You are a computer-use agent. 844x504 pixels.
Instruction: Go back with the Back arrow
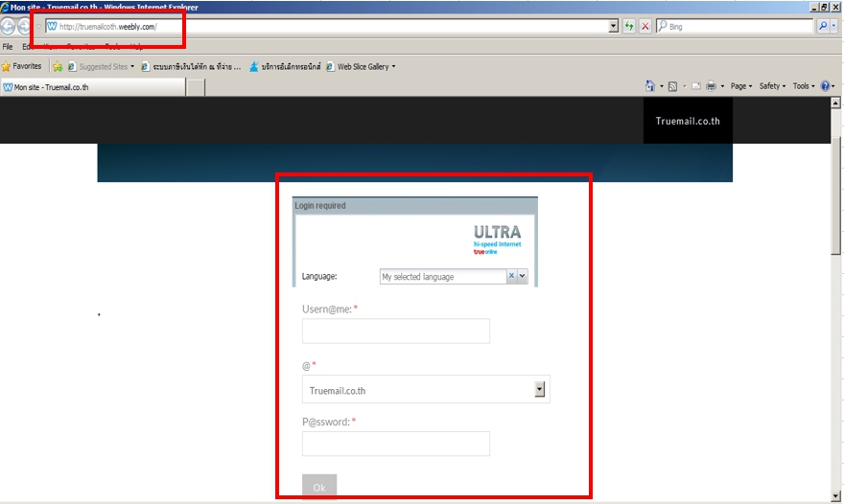coord(8,26)
